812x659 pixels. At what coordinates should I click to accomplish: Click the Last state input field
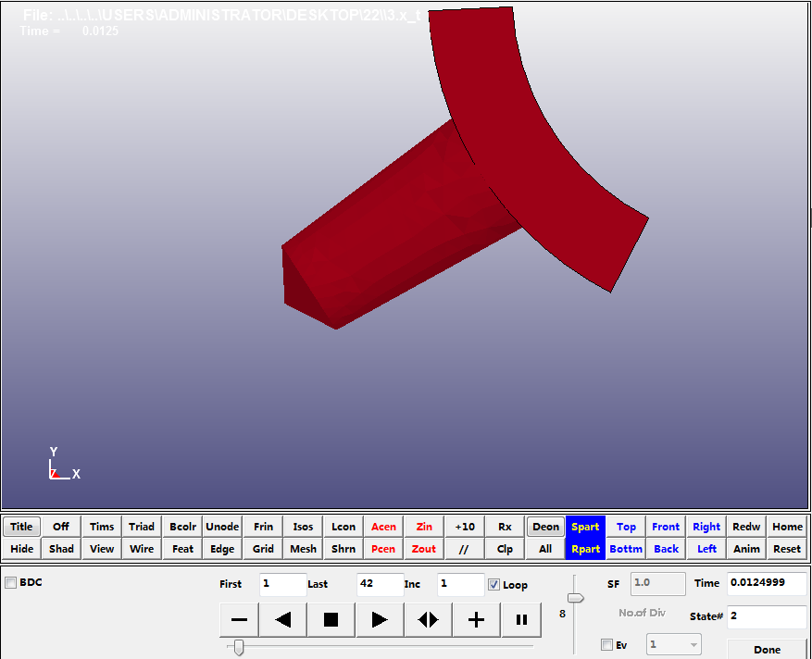[x=380, y=584]
